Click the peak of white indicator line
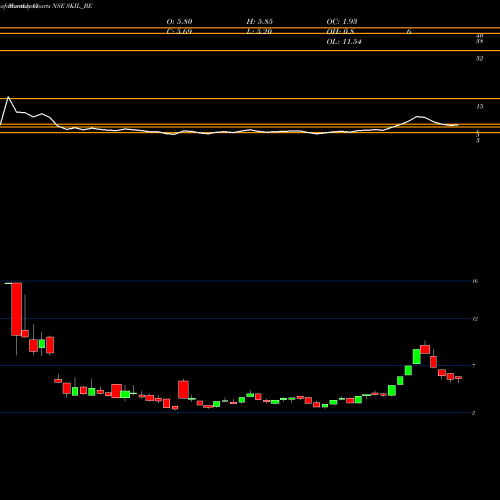This screenshot has width=500, height=500. click(8, 97)
